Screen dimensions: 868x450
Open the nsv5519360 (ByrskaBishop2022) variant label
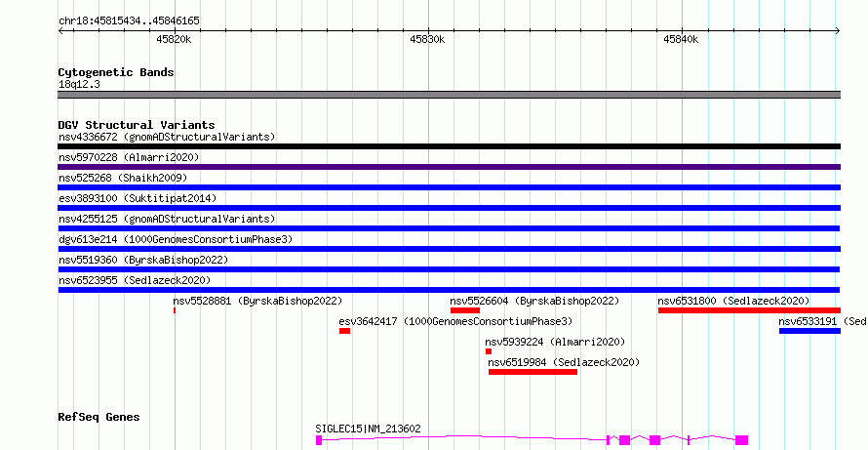click(143, 260)
